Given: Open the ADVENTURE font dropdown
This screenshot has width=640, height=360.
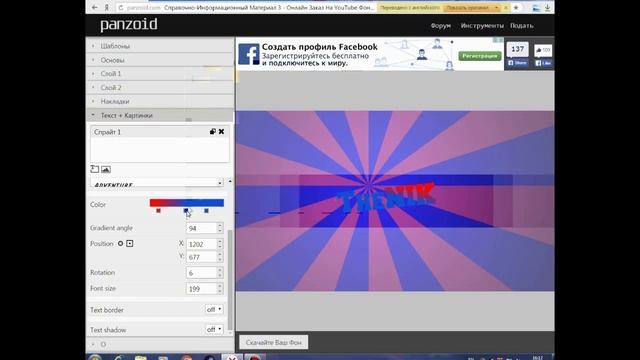Looking at the screenshot, I should point(157,182).
